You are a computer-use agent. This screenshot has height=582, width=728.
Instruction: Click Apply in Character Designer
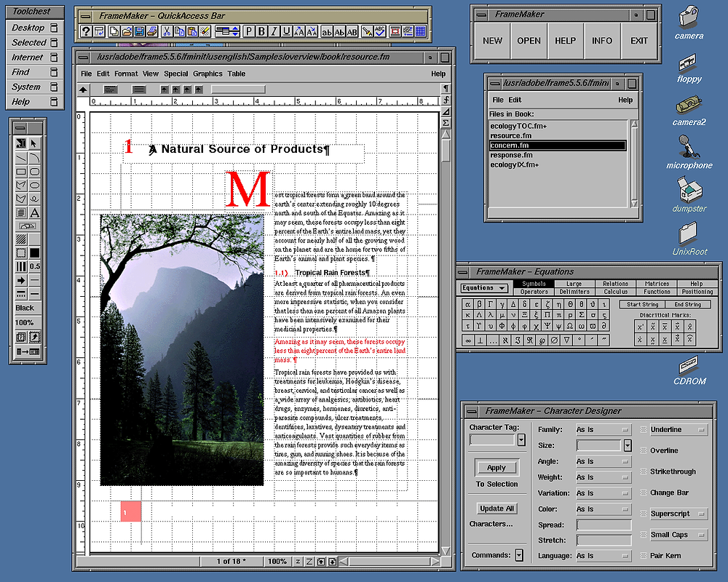click(x=496, y=468)
